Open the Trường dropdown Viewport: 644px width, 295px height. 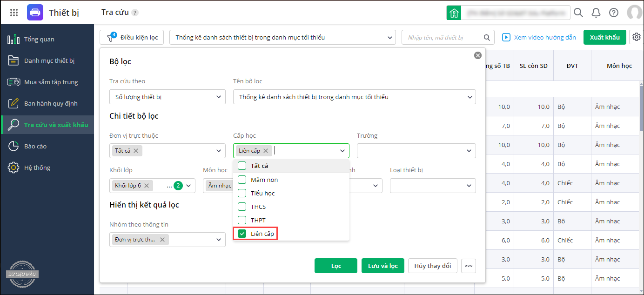tap(416, 151)
